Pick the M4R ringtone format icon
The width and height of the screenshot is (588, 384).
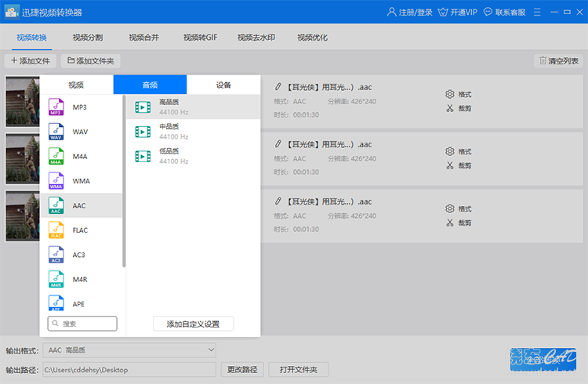[56, 279]
